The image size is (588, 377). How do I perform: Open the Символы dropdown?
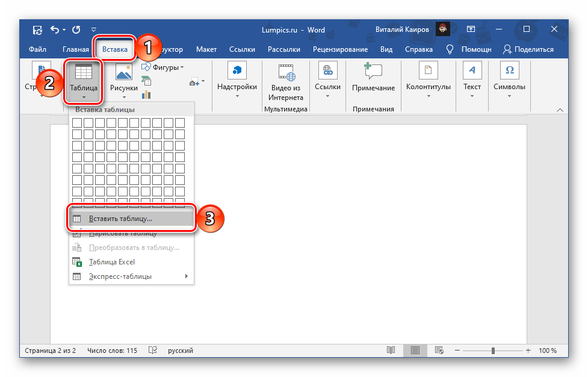[509, 79]
